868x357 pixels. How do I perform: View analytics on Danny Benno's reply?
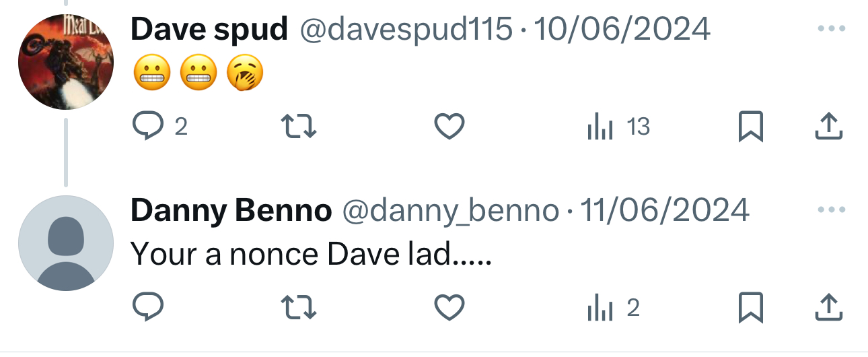click(600, 308)
